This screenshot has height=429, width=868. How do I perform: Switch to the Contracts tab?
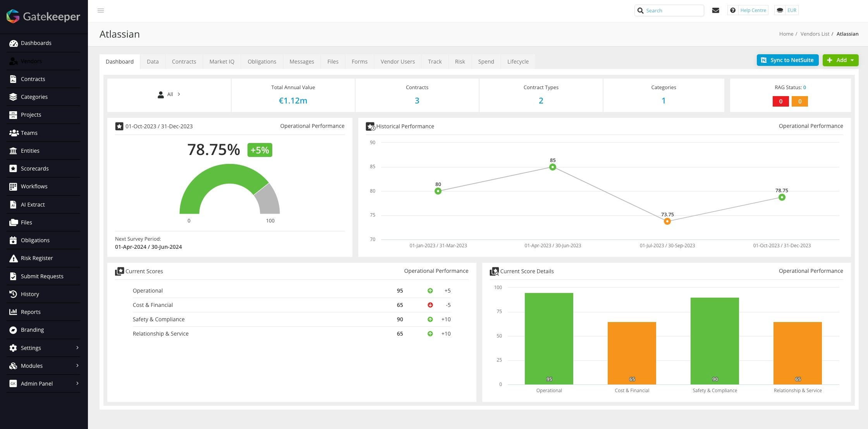tap(184, 62)
